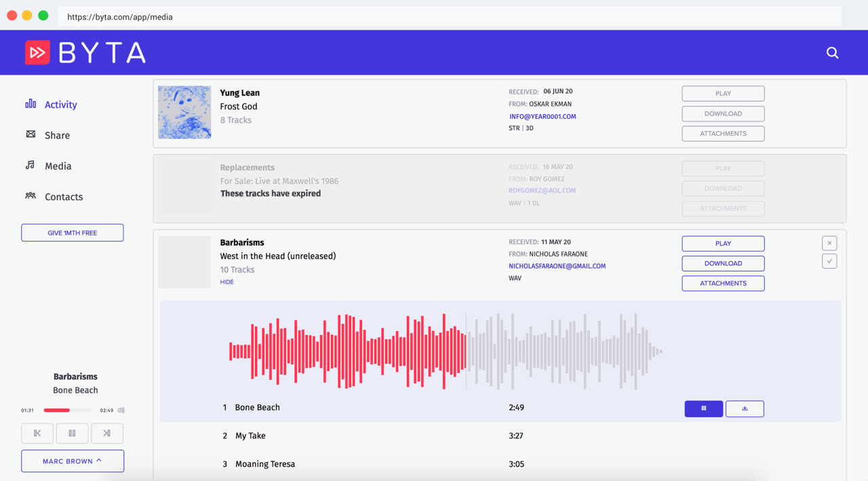
Task: Play the Yung Lean Frost God album
Action: (x=723, y=94)
